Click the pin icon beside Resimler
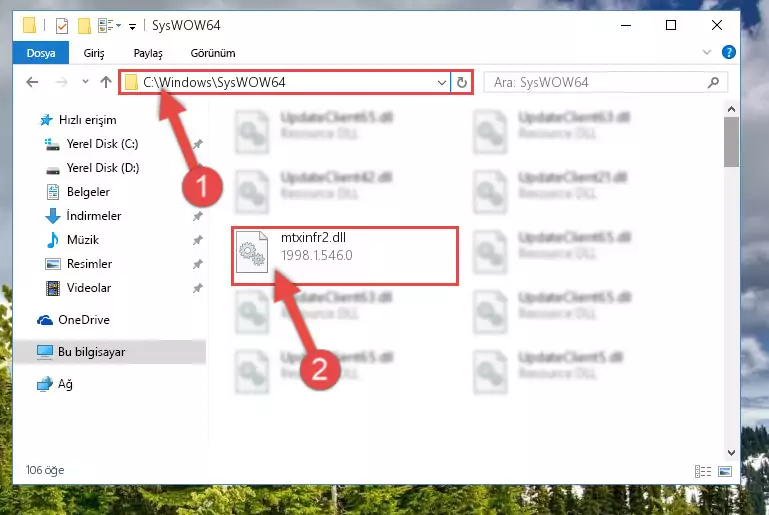 tap(198, 264)
